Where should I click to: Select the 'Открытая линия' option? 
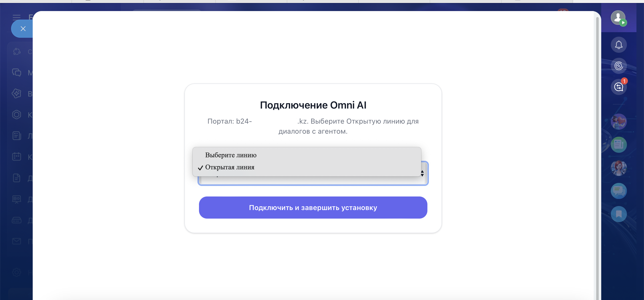307,167
